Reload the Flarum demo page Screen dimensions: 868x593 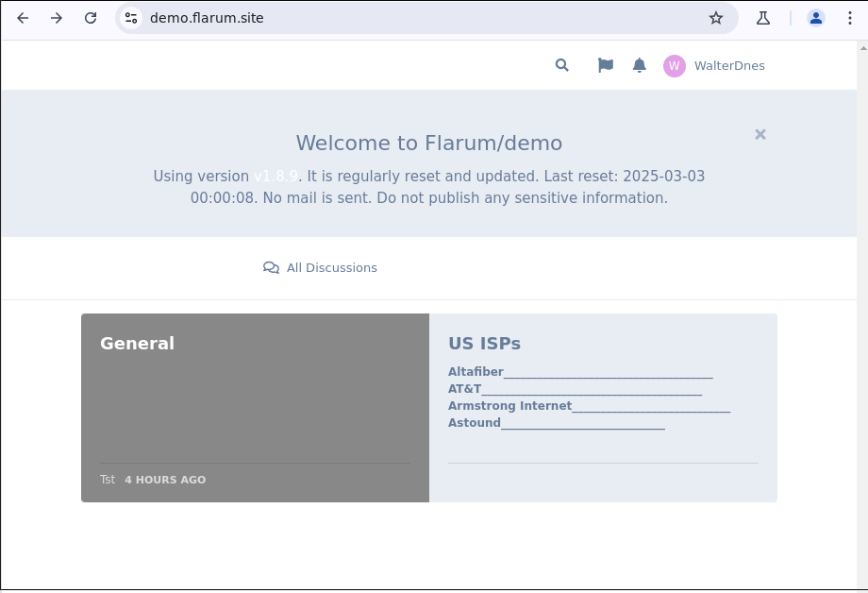91,18
